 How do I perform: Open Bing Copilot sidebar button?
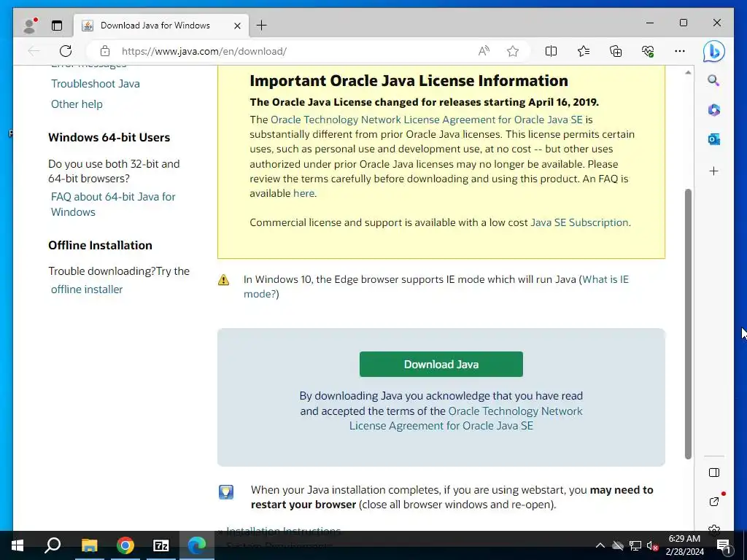click(x=713, y=51)
